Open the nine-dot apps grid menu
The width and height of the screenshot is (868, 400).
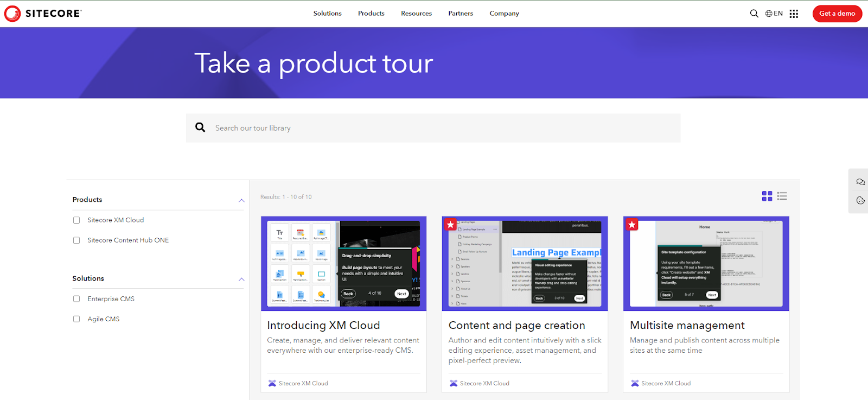click(794, 14)
